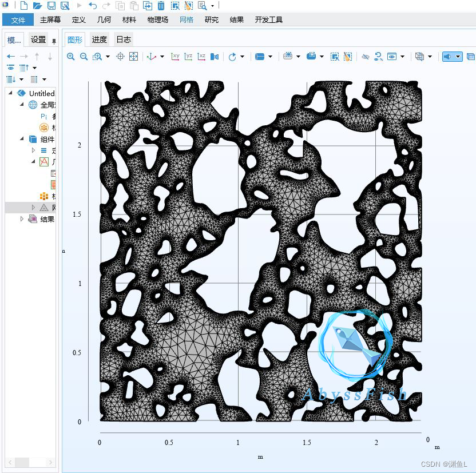Image resolution: width=476 pixels, height=473 pixels.
Task: Switch to the yz view
Action: [188, 57]
